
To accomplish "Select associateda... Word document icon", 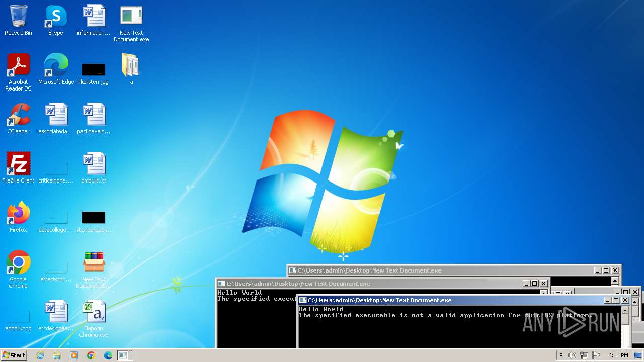I will (56, 119).
